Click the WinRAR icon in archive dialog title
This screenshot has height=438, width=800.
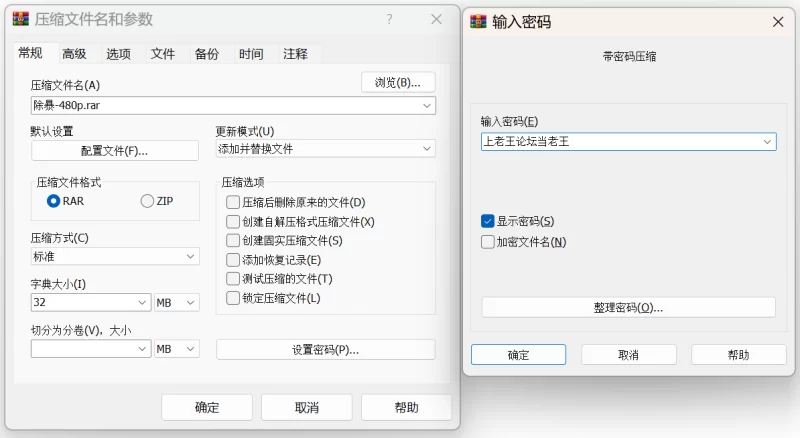[x=20, y=20]
